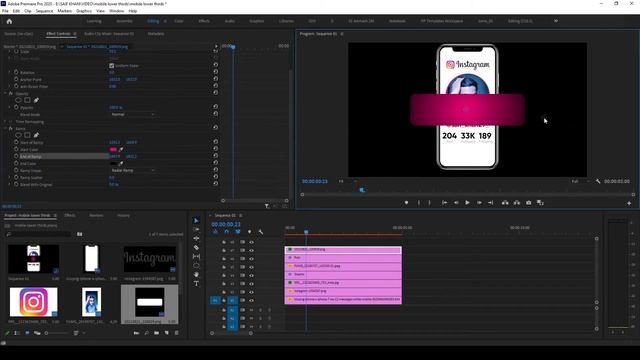Toggle eye on bottom highlighted video track

251,300
